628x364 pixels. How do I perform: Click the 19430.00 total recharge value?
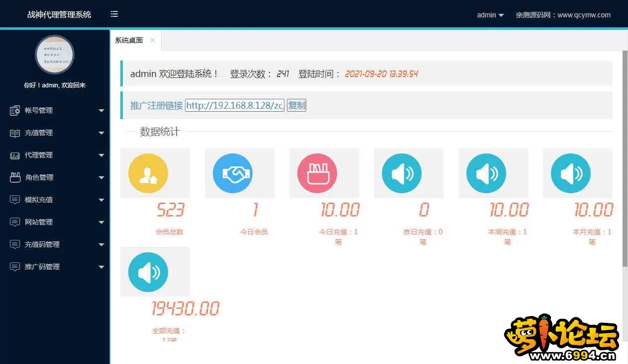tap(185, 309)
